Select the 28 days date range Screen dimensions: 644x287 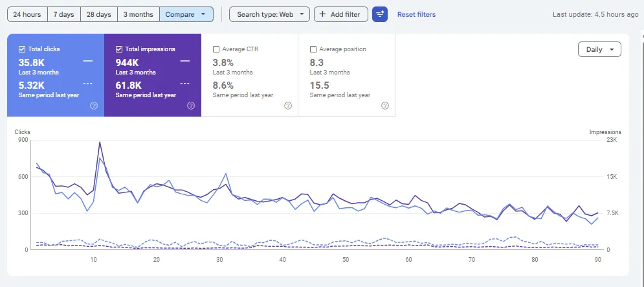(x=98, y=14)
